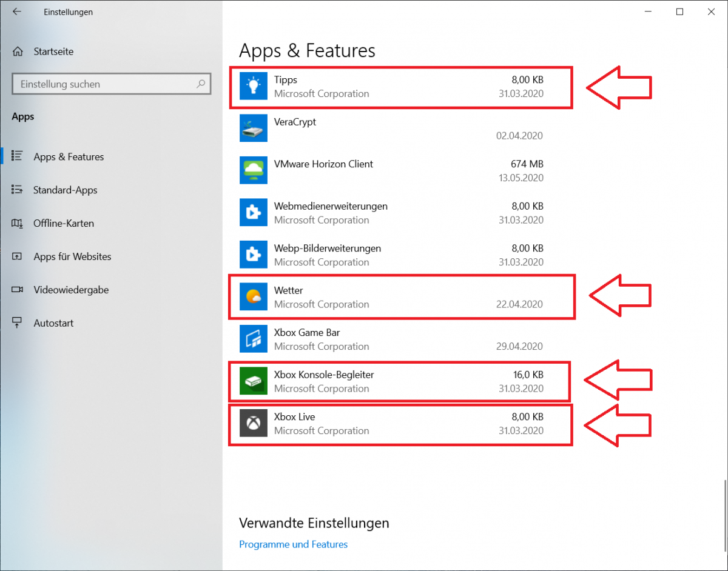Select the Webmedienerweiterungen entry name
The width and height of the screenshot is (728, 571).
point(331,206)
